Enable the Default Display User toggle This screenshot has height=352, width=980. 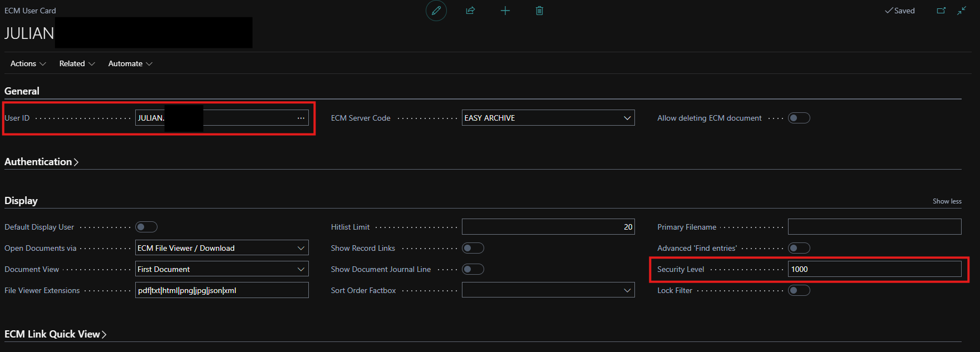tap(146, 227)
